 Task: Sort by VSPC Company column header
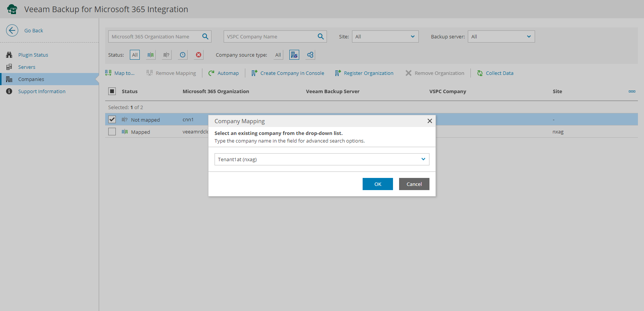tap(448, 91)
